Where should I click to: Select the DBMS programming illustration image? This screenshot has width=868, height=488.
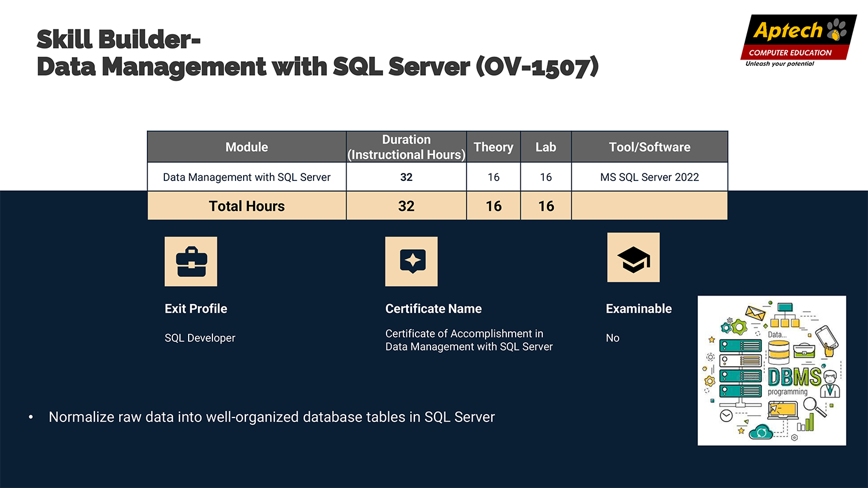coord(771,371)
